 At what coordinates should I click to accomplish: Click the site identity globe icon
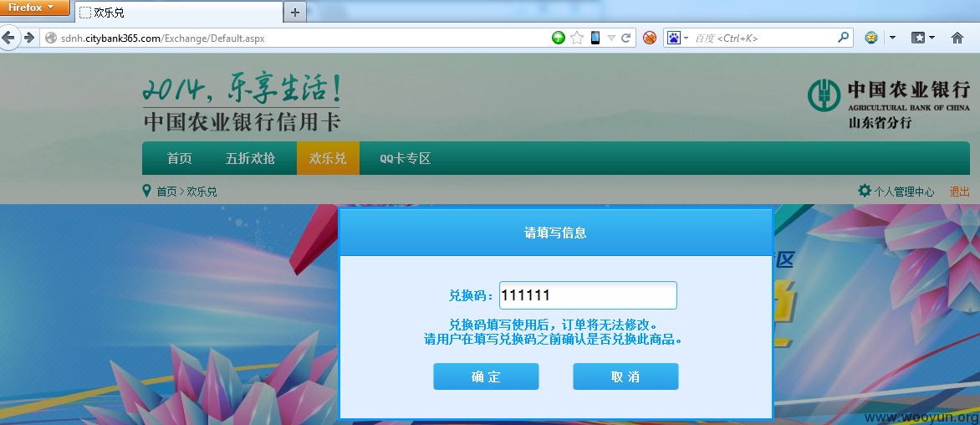pos(51,38)
